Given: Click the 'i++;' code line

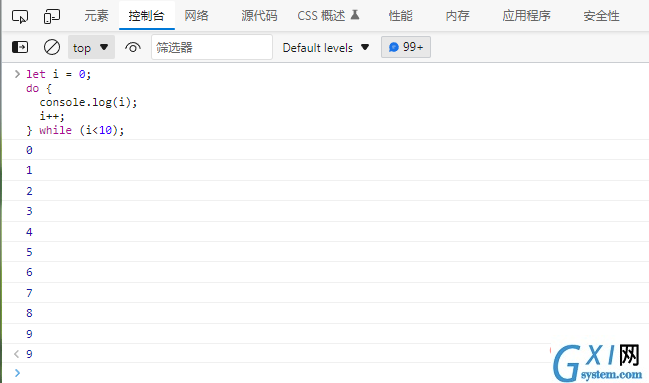Looking at the screenshot, I should [x=52, y=116].
